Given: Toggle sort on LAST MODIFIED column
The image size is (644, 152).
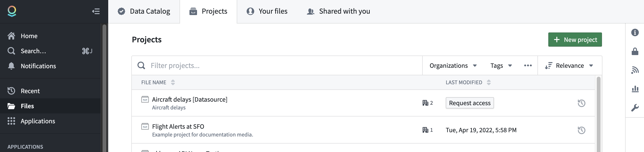Looking at the screenshot, I should point(489,83).
